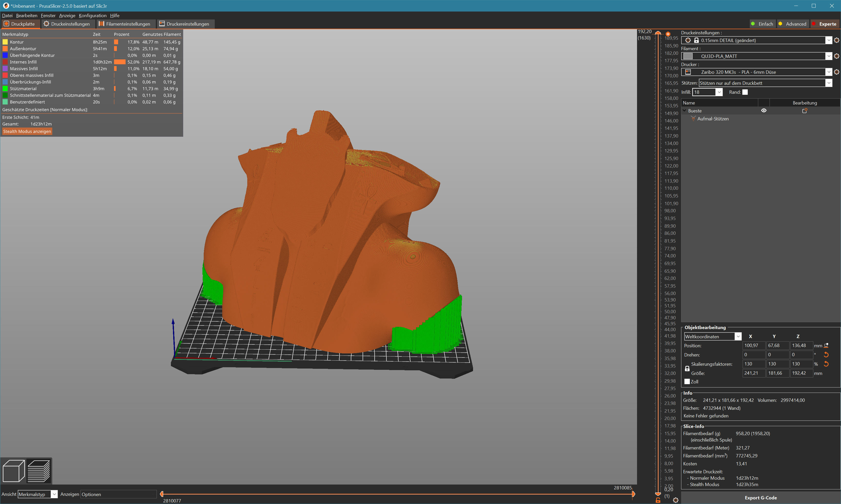Check the Zoll units checkbox
Viewport: 841px width, 504px height.
pos(687,381)
